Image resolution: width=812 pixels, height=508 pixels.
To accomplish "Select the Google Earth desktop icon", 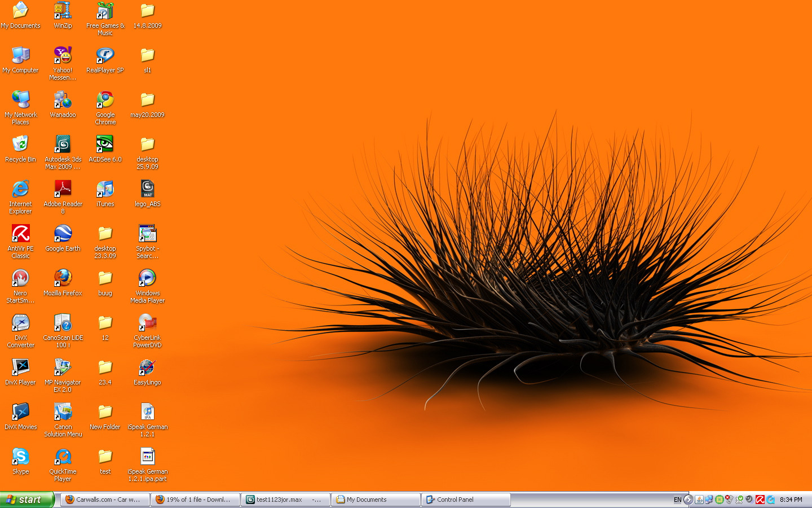I will coord(63,234).
